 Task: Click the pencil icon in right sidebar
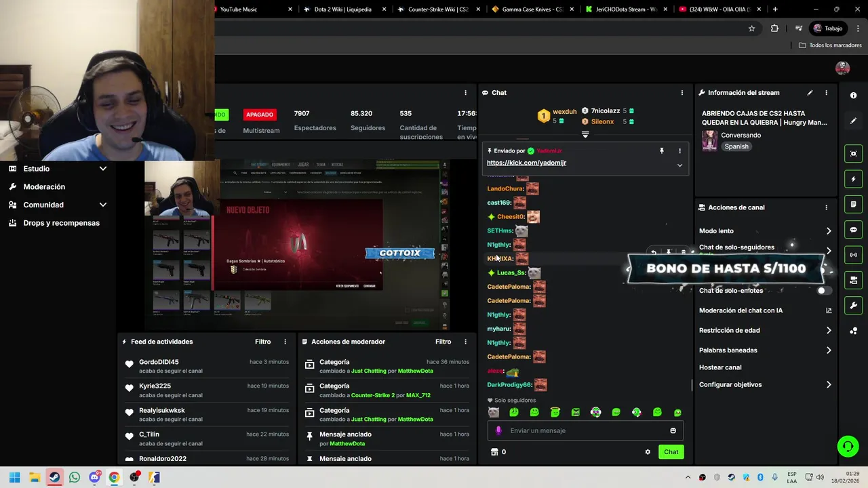pos(853,121)
